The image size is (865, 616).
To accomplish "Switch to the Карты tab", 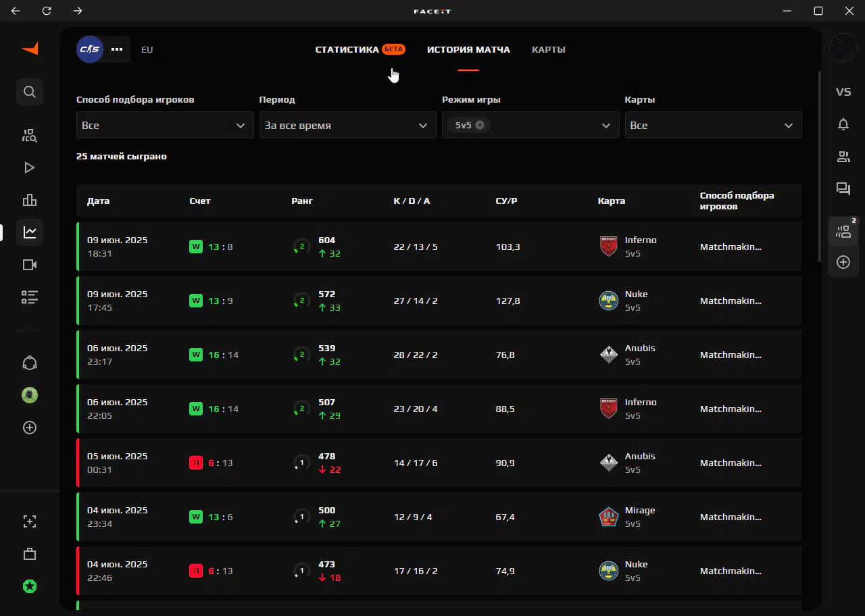I will coord(549,49).
